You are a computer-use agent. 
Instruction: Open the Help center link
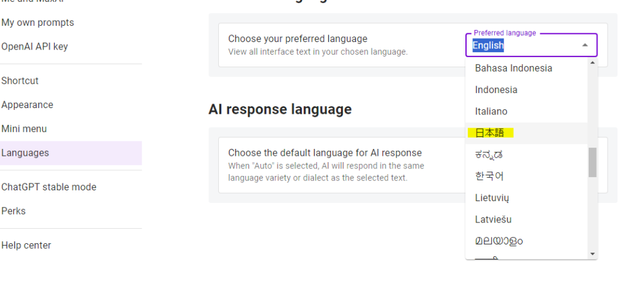click(26, 246)
